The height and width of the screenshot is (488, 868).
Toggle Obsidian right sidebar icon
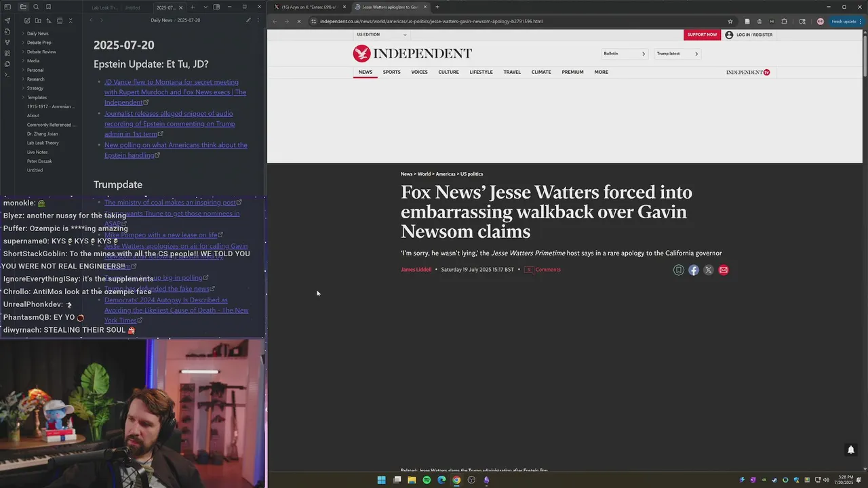point(216,7)
